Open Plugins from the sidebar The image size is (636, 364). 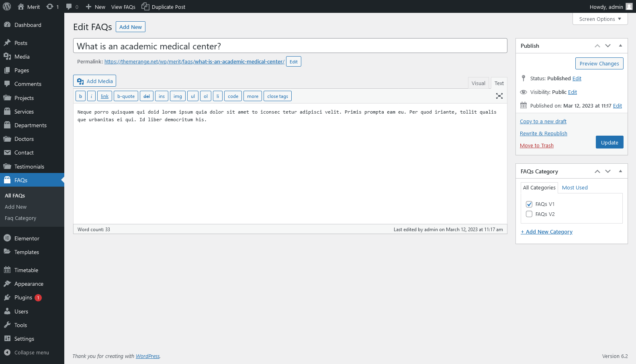pyautogui.click(x=23, y=297)
